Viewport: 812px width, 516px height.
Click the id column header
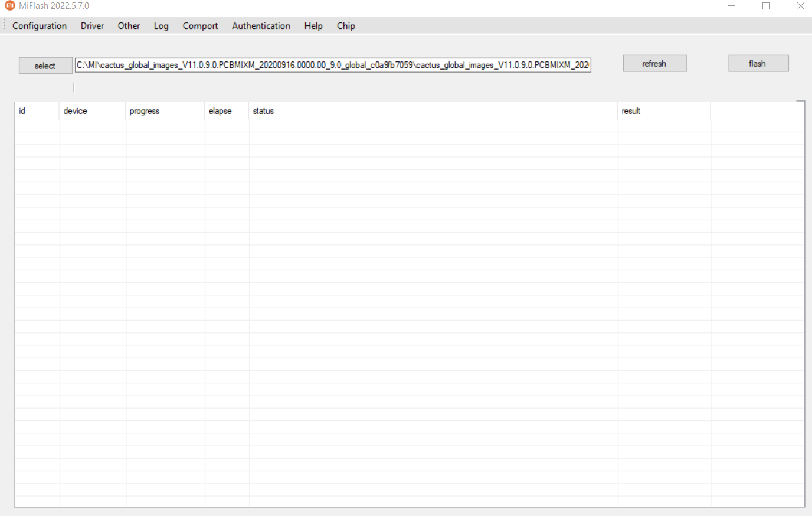[x=37, y=111]
